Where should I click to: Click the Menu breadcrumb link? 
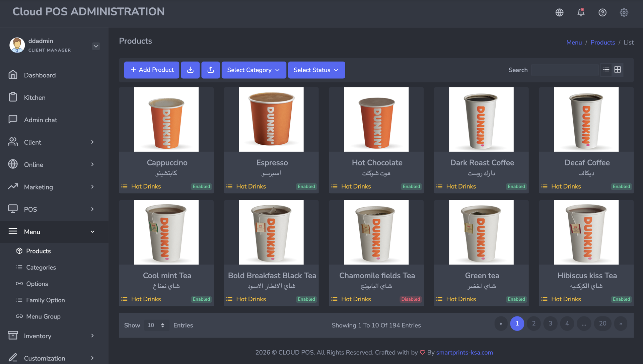[574, 43]
